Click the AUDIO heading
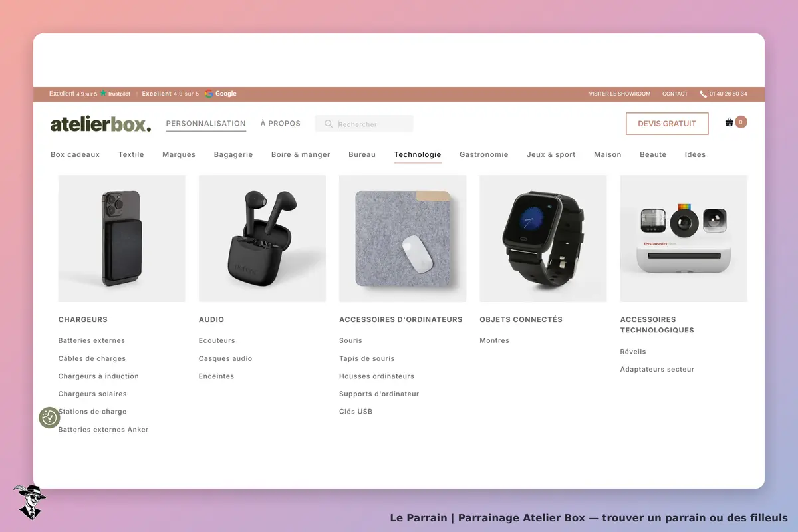Screen dimensions: 798x532 click(211, 319)
